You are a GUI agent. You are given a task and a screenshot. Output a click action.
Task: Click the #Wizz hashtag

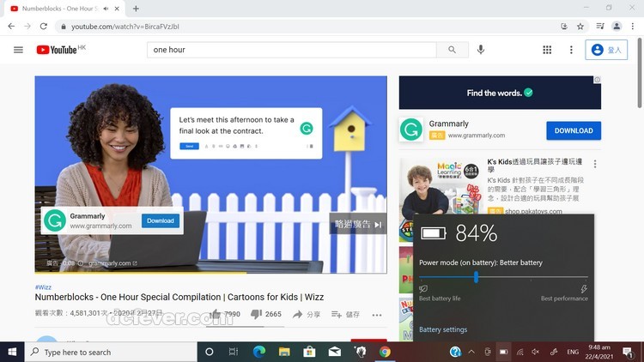(x=43, y=287)
